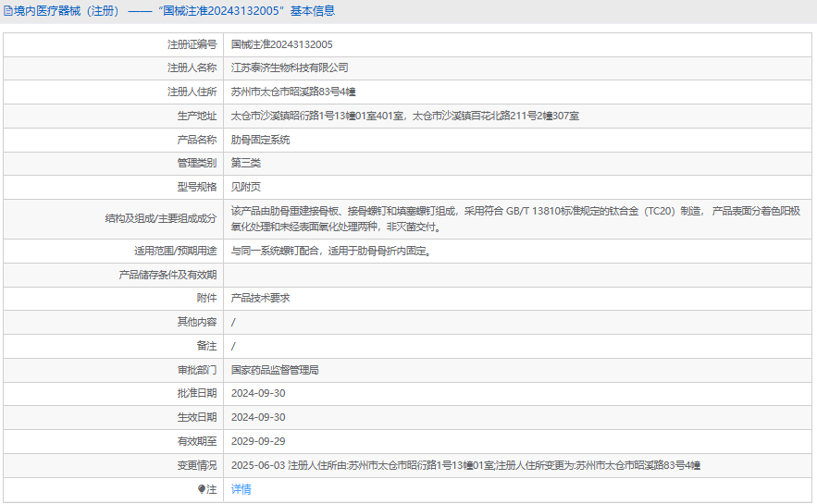Click the 见附页 model specification value
Image resolution: width=817 pixels, height=504 pixels.
click(245, 187)
